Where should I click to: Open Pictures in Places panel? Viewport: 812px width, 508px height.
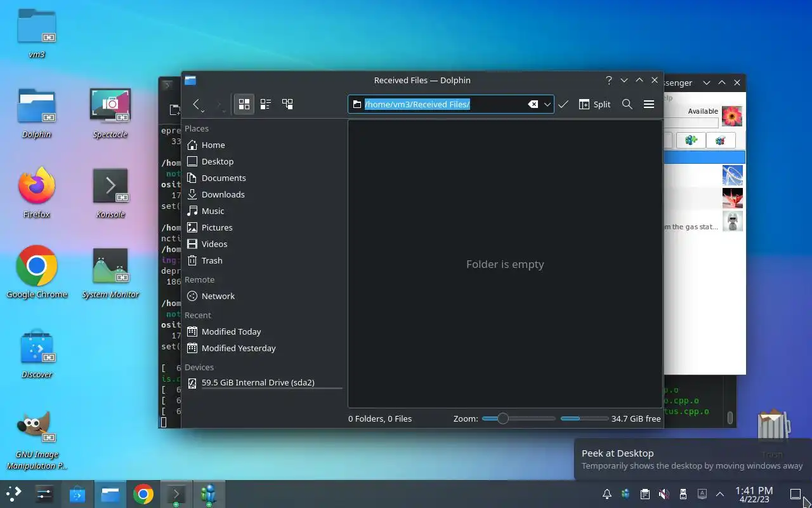click(x=264, y=227)
